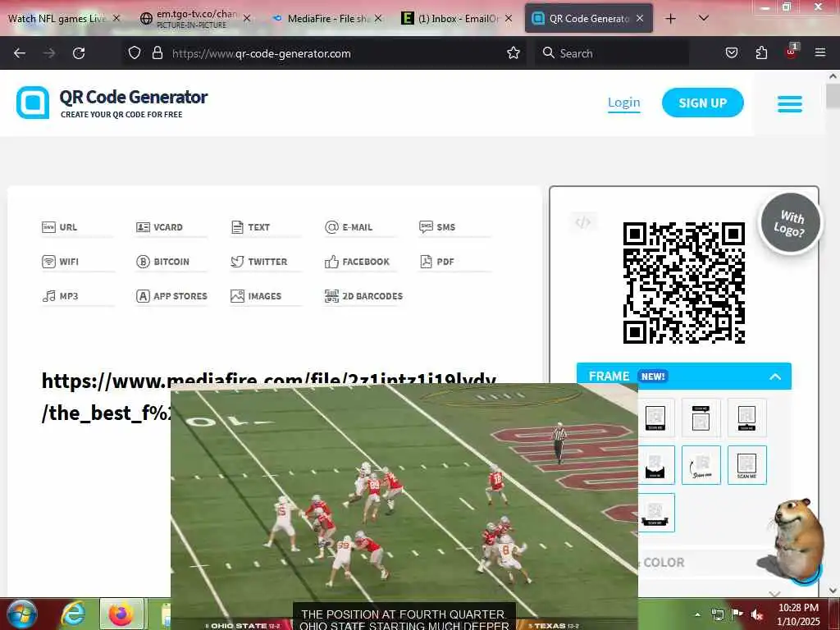The image size is (840, 630).
Task: Open the clock showing 10:28 PM
Action: [798, 614]
